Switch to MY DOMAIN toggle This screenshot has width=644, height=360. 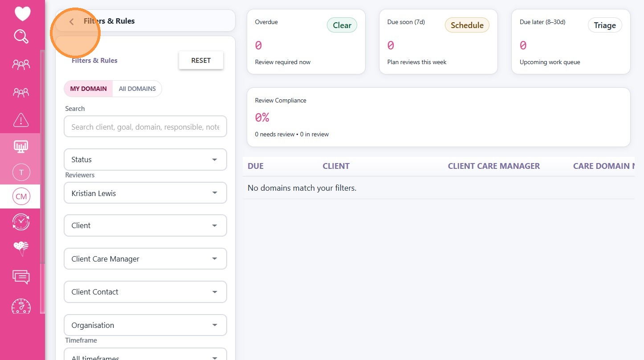pyautogui.click(x=88, y=89)
